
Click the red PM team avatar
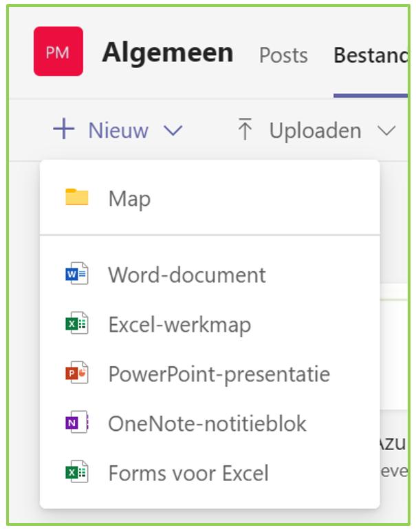point(58,51)
